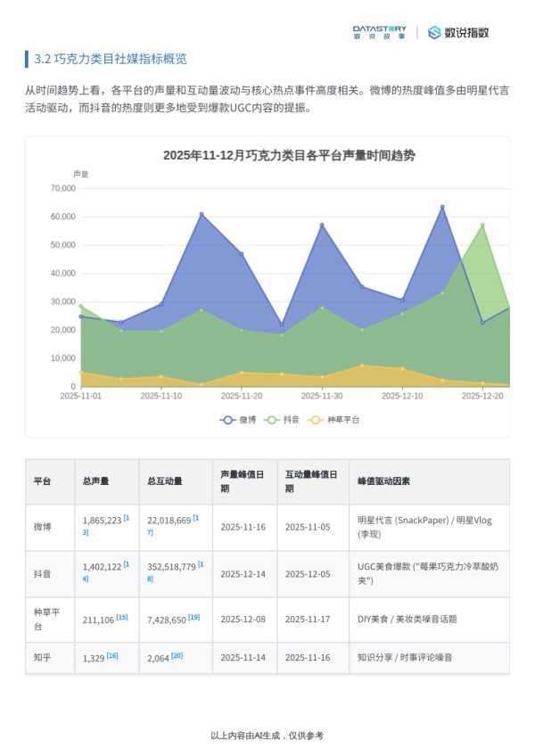
Task: Toggle the 种草平台 legend item
Action: pyautogui.click(x=333, y=419)
